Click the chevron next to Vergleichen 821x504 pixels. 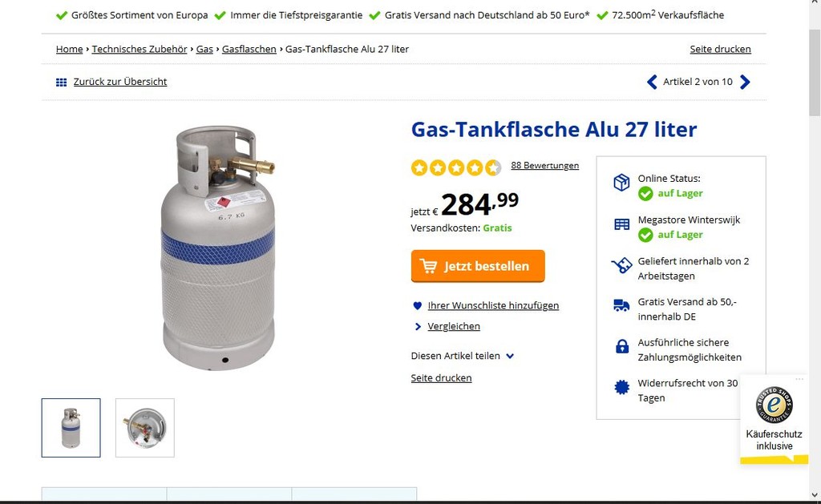coord(418,327)
